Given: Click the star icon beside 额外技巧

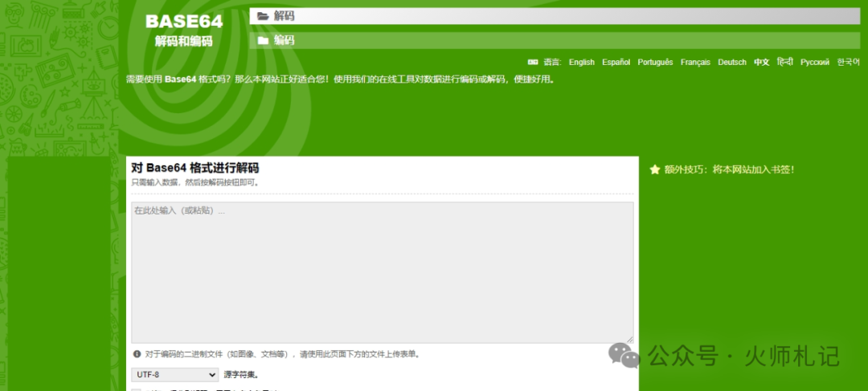Looking at the screenshot, I should coord(655,169).
